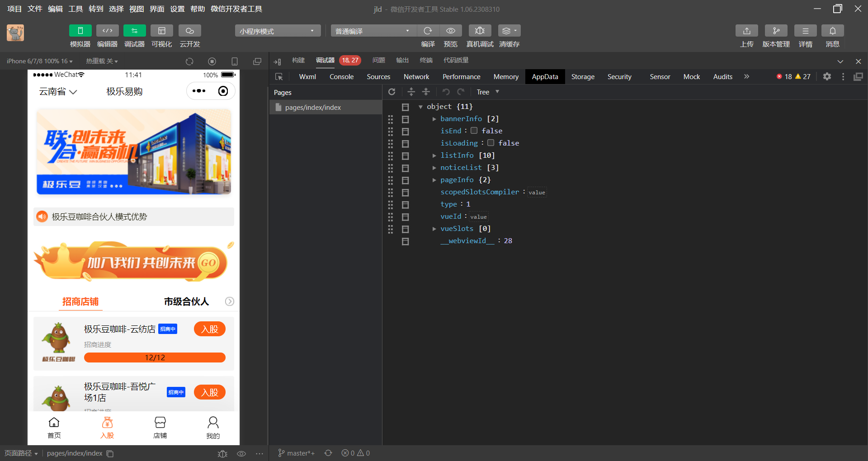Viewport: 868px width, 461px height.
Task: Toggle the debugger panel button
Action: tap(134, 31)
